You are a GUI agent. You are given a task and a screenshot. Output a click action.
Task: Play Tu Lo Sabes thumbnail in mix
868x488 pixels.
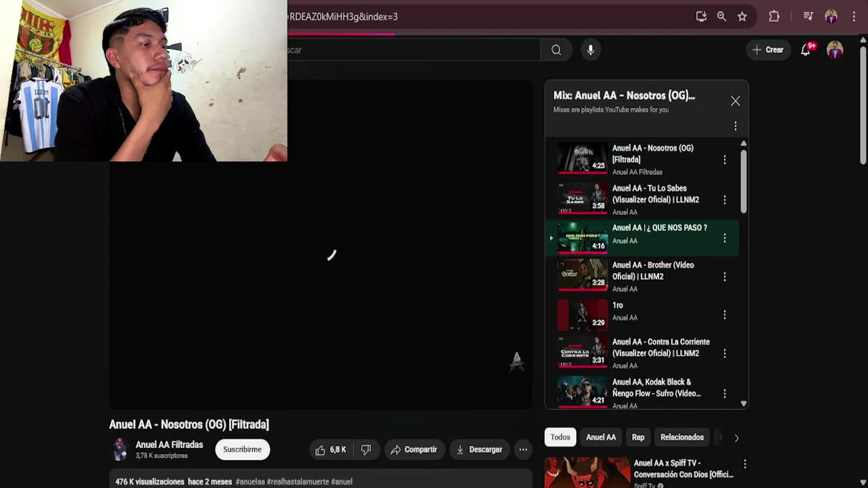click(x=583, y=198)
